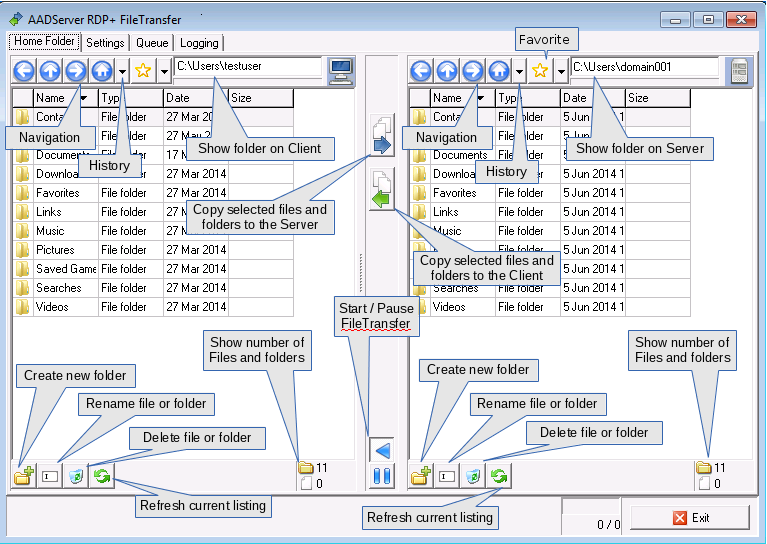Click the client panel's Delete file icon
767x544 pixels.
76,476
